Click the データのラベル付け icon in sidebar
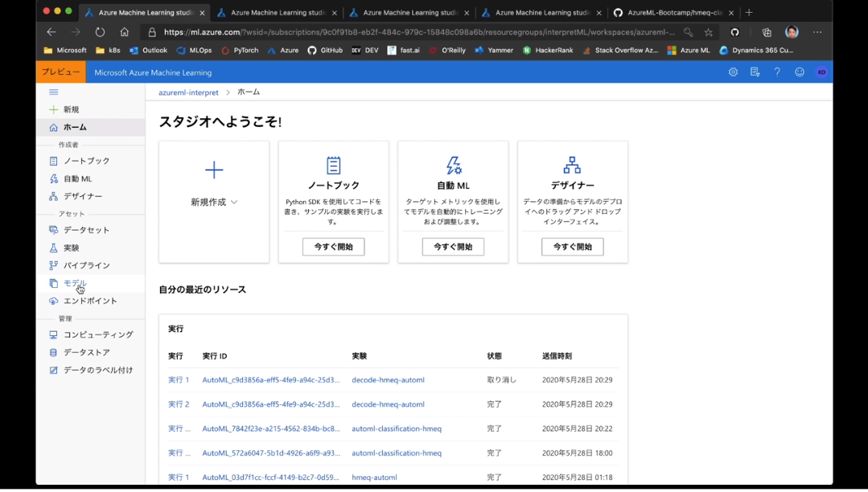 [x=54, y=371]
